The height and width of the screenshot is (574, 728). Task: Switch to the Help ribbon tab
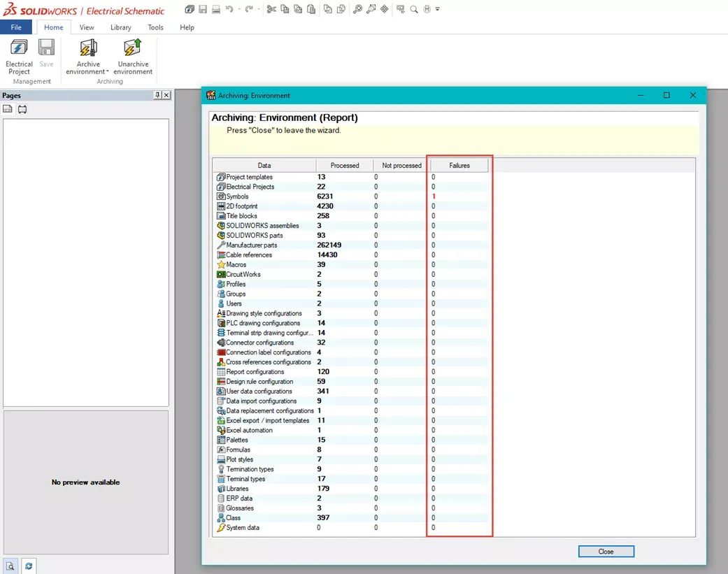pos(187,27)
